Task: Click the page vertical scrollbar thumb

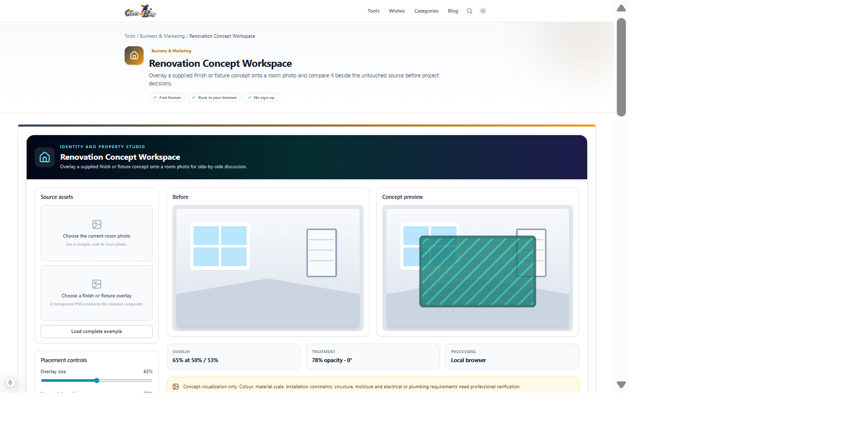Action: tap(621, 67)
